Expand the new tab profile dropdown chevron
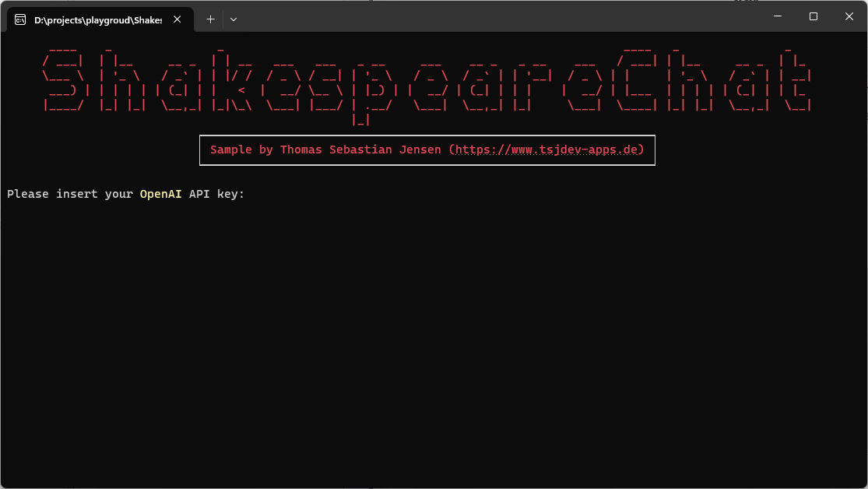The image size is (868, 489). [x=234, y=19]
